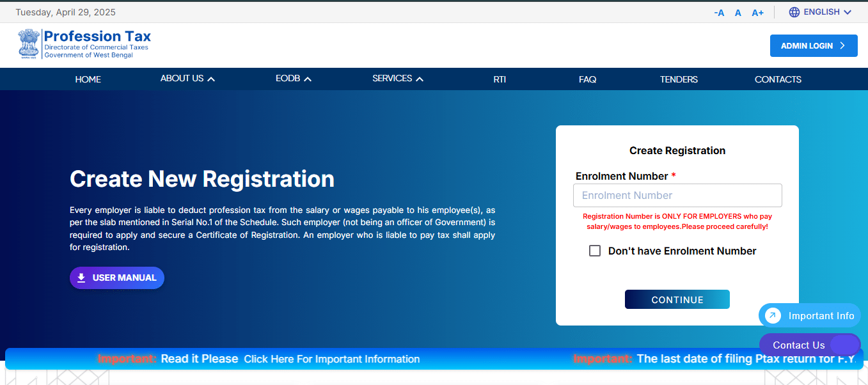Expand the EODB dropdown menu
Screen dimensions: 868x385
point(293,79)
